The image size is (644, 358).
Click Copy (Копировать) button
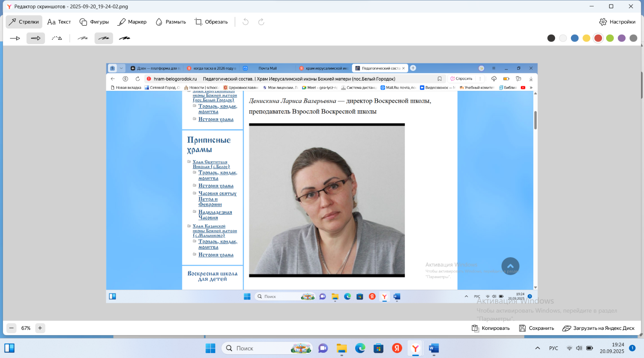[491, 328]
